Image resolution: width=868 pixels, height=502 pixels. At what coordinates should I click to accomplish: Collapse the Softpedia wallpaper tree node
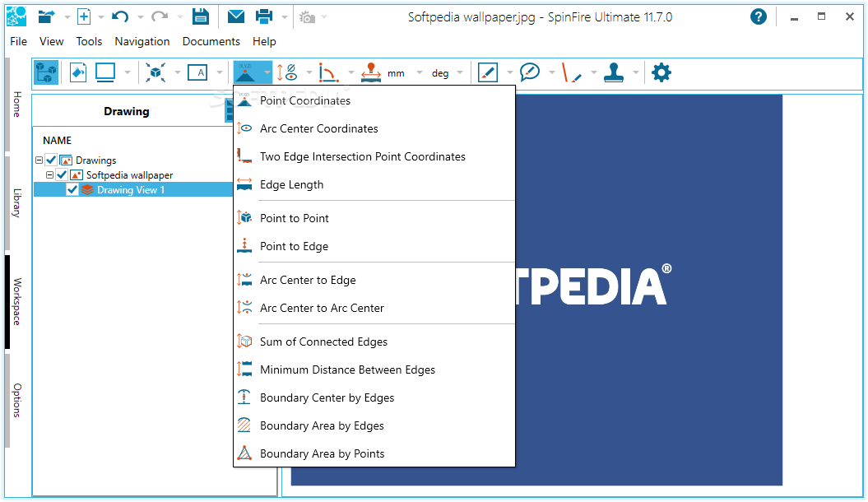pyautogui.click(x=49, y=175)
